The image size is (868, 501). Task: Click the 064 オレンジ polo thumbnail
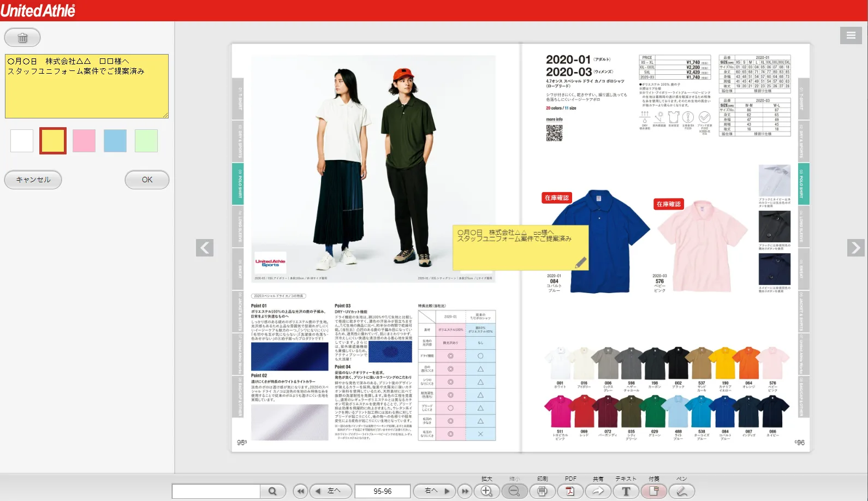(748, 364)
